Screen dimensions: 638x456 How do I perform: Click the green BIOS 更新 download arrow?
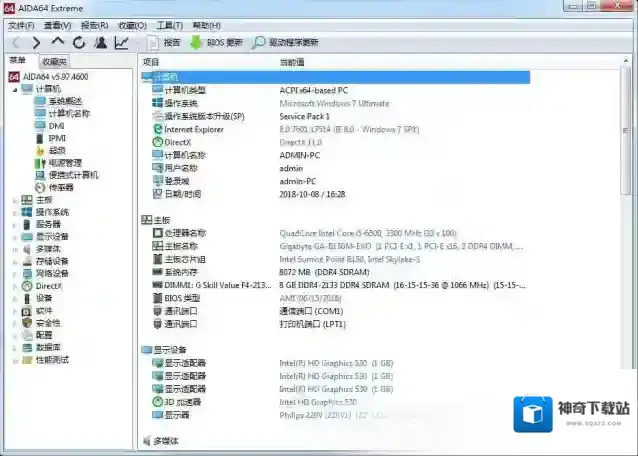click(196, 43)
